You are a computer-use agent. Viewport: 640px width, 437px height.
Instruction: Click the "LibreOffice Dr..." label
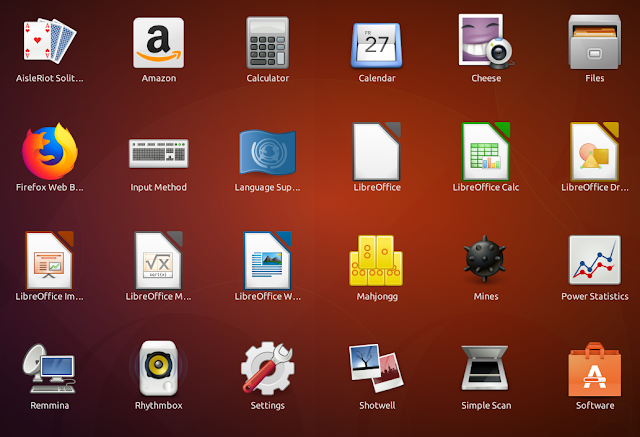point(595,188)
